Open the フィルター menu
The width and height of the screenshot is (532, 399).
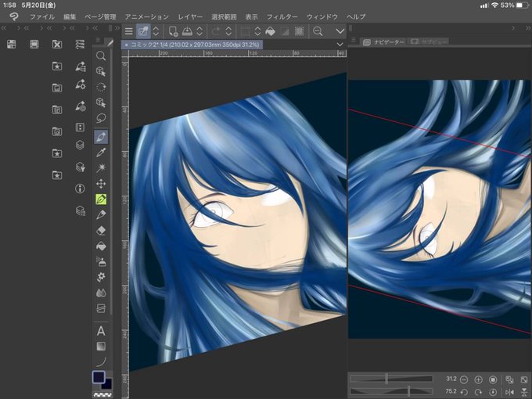(x=282, y=16)
